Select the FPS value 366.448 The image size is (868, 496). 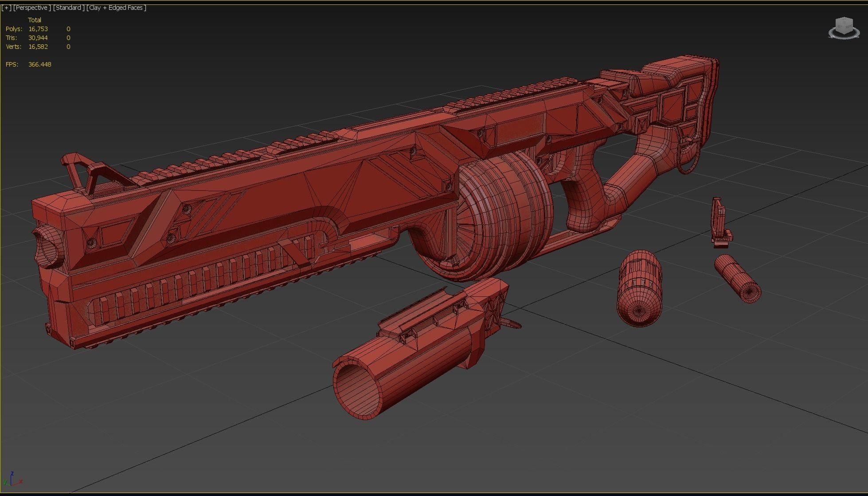pyautogui.click(x=39, y=64)
